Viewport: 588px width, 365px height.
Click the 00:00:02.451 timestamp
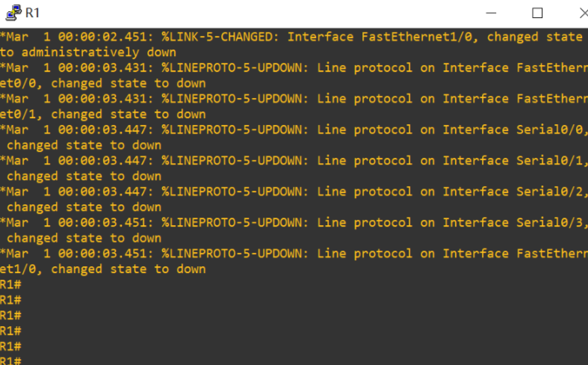105,37
